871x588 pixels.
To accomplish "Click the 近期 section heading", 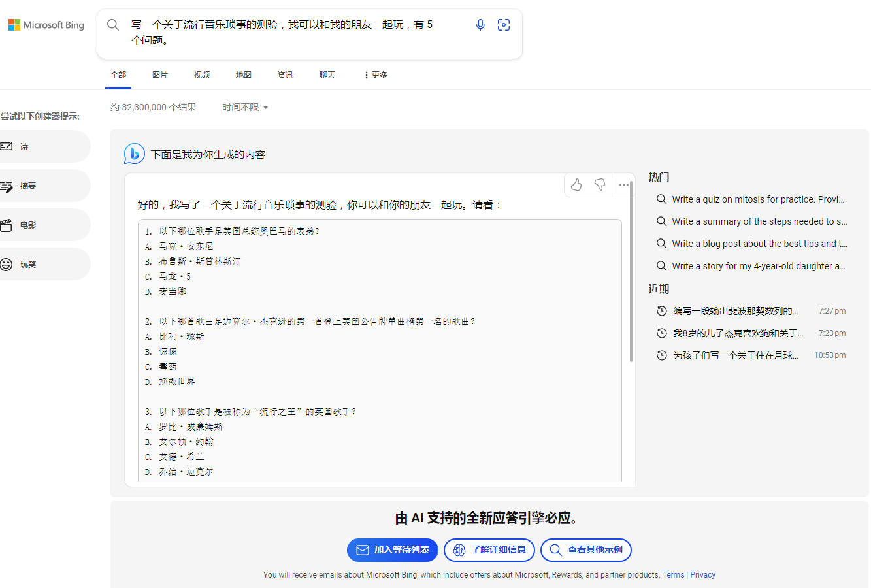I will pos(659,289).
